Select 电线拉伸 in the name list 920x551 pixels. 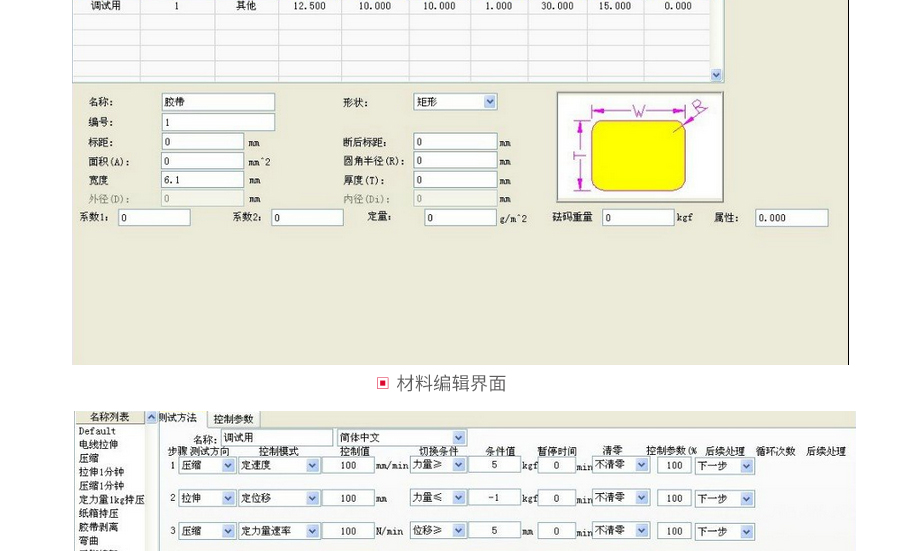coord(99,445)
